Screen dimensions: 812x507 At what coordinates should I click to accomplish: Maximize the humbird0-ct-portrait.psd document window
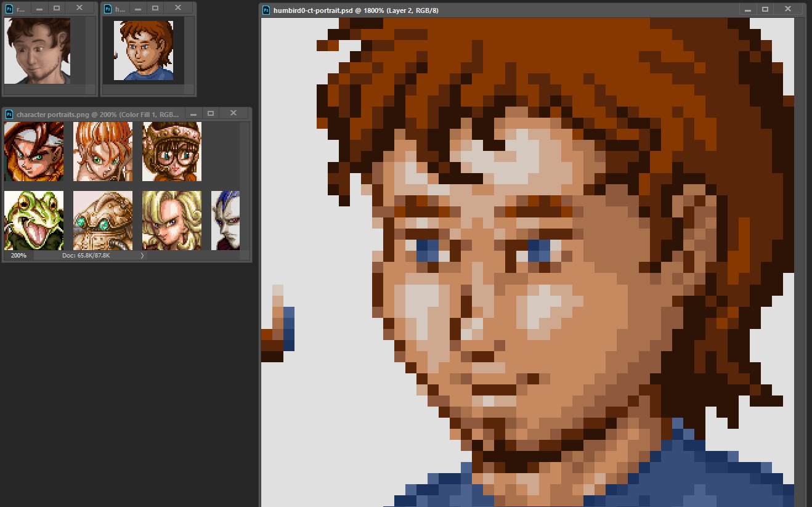click(x=765, y=10)
